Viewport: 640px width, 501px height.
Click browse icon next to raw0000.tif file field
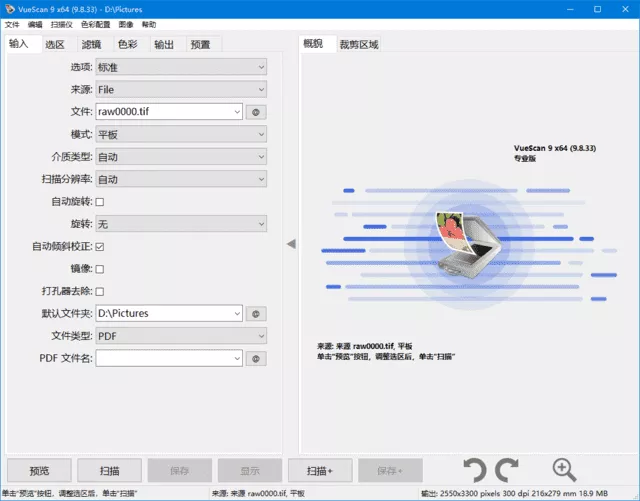pos(257,113)
